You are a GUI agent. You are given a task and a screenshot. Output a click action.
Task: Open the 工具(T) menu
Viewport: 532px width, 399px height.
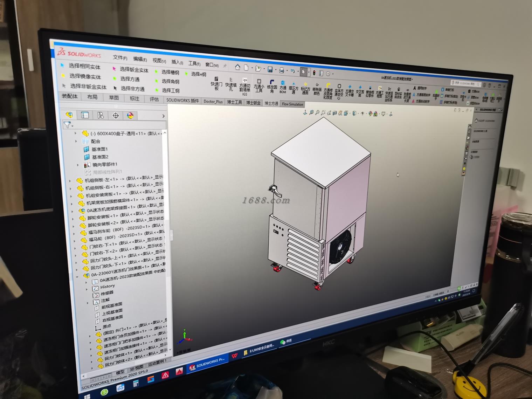point(194,63)
